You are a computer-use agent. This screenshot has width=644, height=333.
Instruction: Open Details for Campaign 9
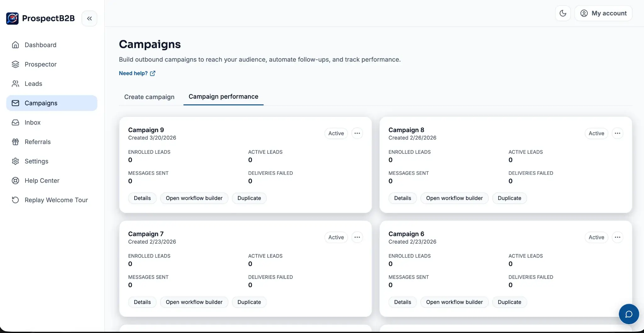pyautogui.click(x=142, y=198)
